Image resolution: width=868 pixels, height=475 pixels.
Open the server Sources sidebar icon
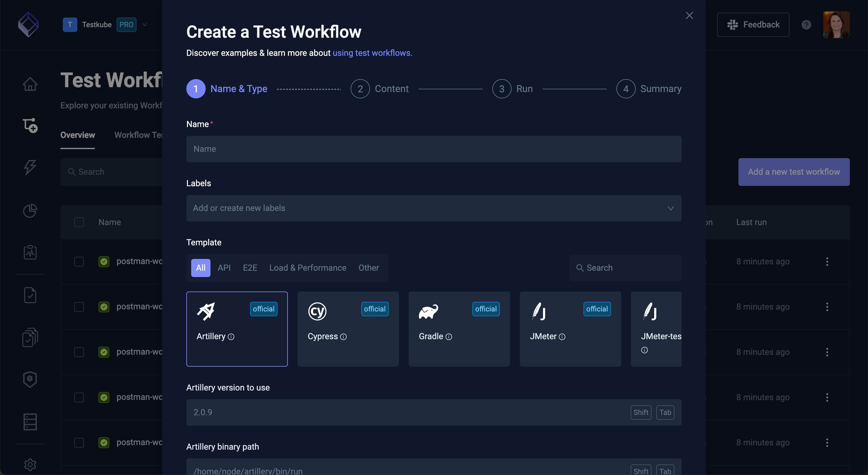coord(30,422)
